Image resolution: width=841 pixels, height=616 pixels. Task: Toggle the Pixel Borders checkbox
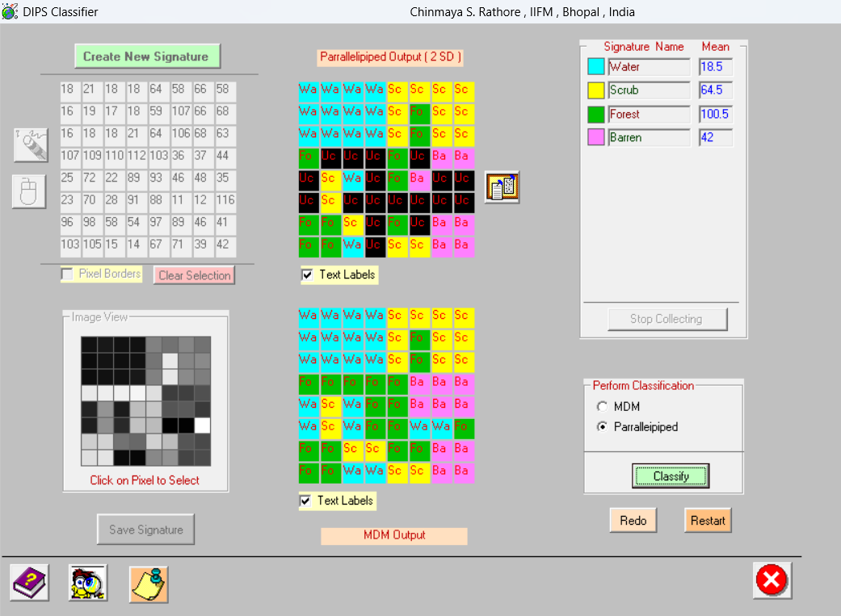pos(68,274)
